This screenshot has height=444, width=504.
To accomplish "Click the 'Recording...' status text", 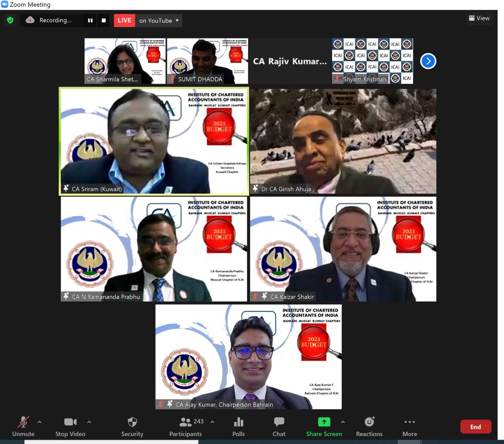I will pyautogui.click(x=55, y=20).
